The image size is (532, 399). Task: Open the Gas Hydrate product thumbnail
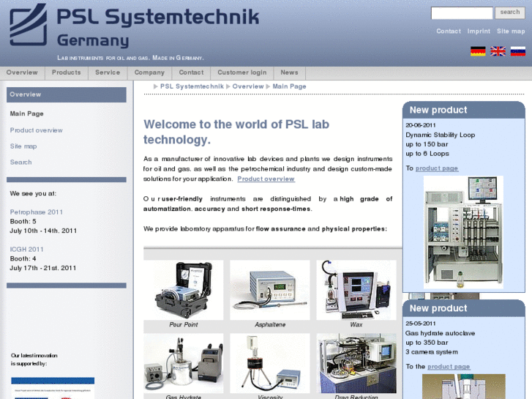pos(184,363)
